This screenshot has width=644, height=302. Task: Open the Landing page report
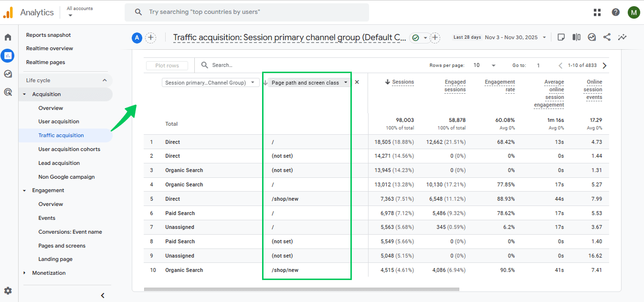click(55, 259)
